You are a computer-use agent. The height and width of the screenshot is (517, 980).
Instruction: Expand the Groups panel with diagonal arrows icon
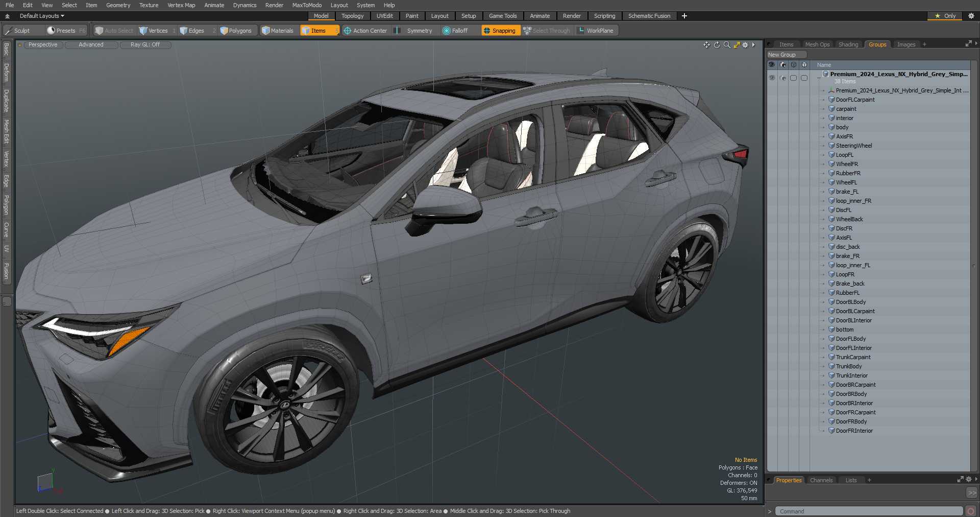pos(968,44)
